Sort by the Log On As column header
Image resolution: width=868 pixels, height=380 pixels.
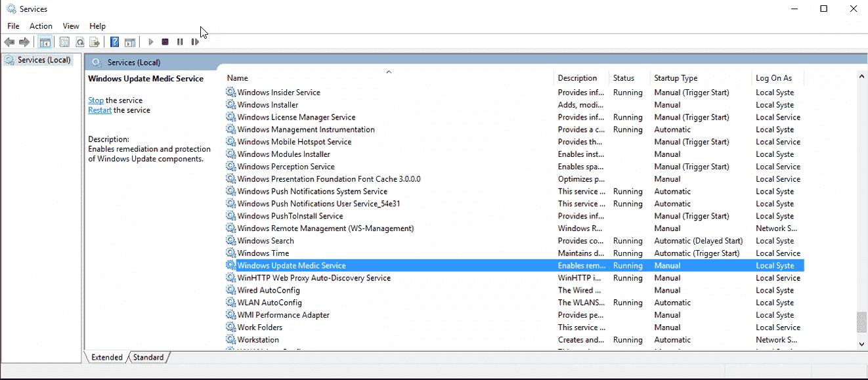[x=778, y=78]
